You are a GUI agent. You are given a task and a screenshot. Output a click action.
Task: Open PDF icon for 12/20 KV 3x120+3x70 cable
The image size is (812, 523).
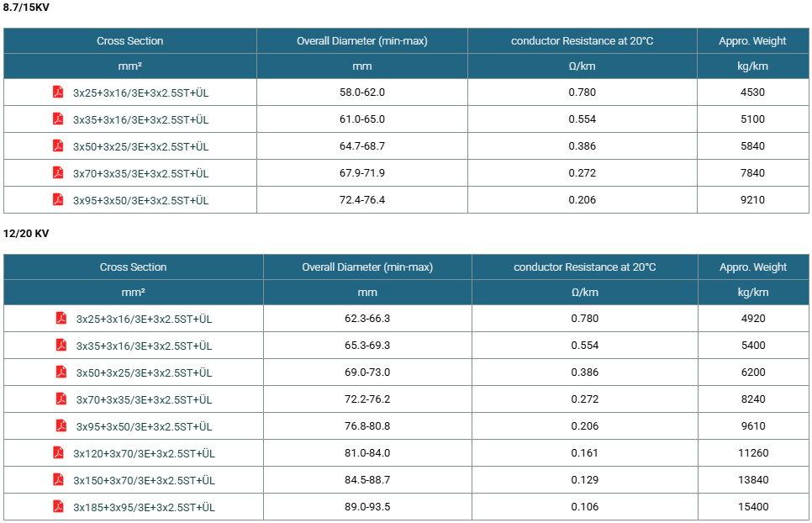pyautogui.click(x=58, y=452)
